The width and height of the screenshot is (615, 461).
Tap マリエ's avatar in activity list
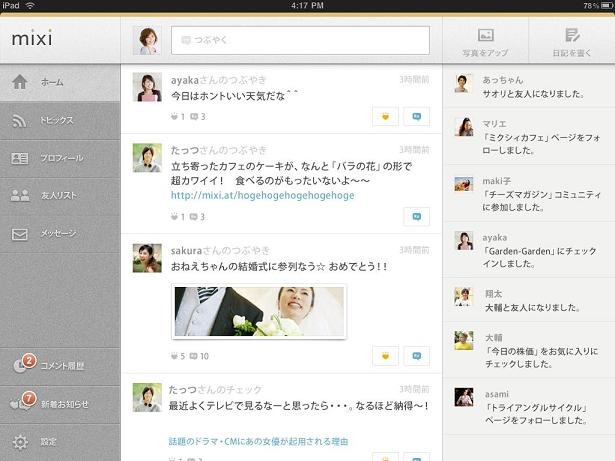464,127
